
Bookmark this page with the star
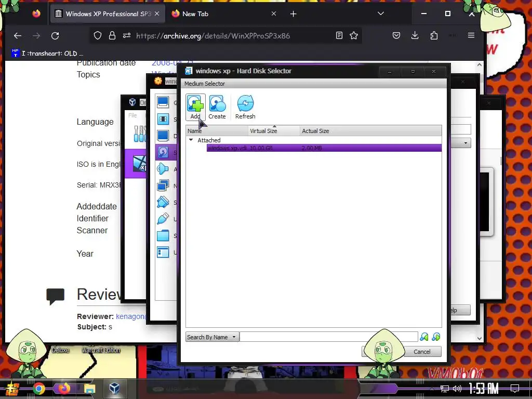point(354,35)
